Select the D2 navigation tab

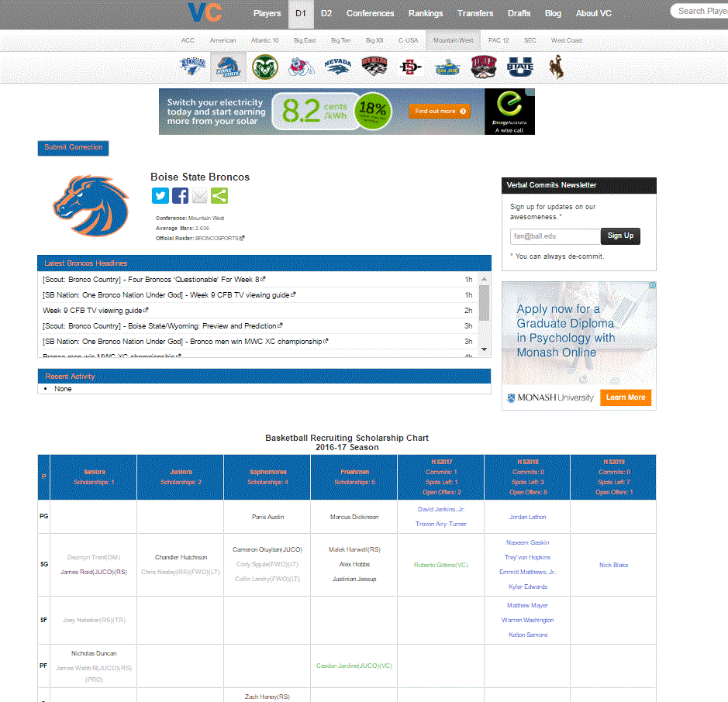click(326, 13)
